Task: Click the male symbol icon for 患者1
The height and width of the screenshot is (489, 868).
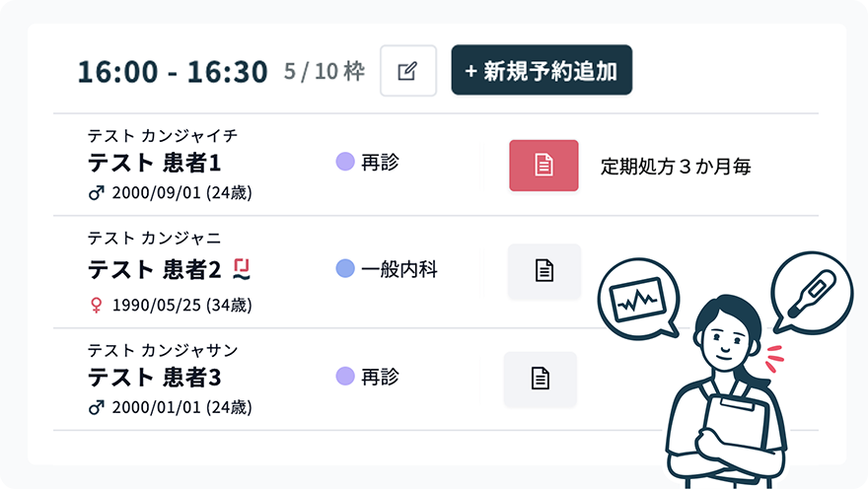Action: [97, 193]
